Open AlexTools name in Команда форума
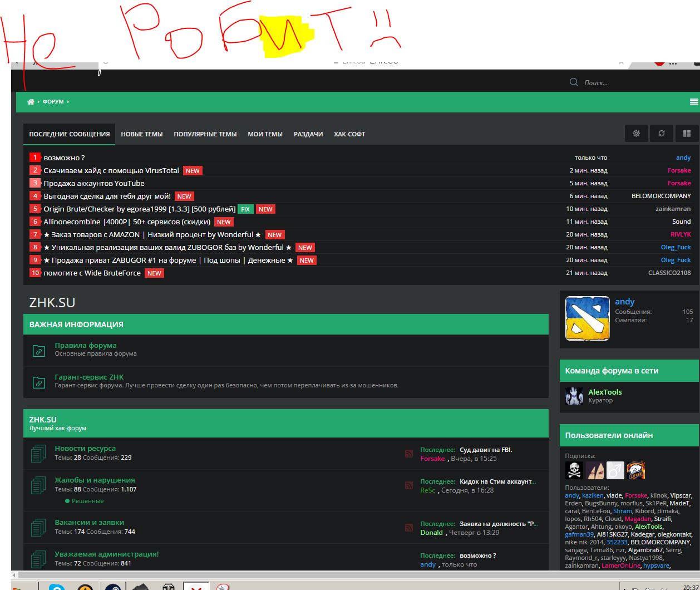This screenshot has height=590, width=700. point(605,392)
